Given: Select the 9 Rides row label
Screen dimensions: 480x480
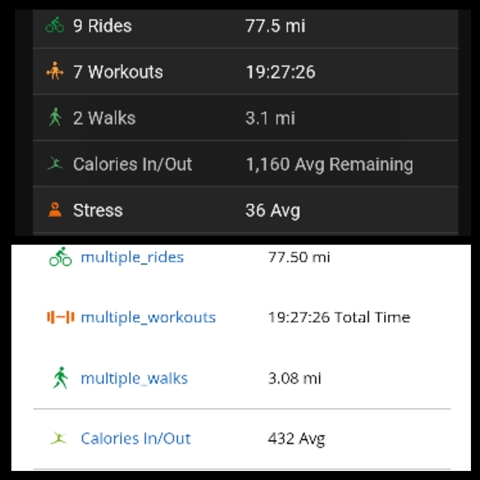Looking at the screenshot, I should pos(102,26).
